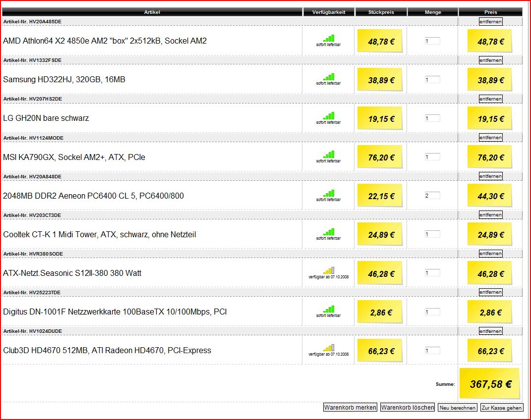Click Artikel-Nr. HV20A485DE label

(33, 22)
